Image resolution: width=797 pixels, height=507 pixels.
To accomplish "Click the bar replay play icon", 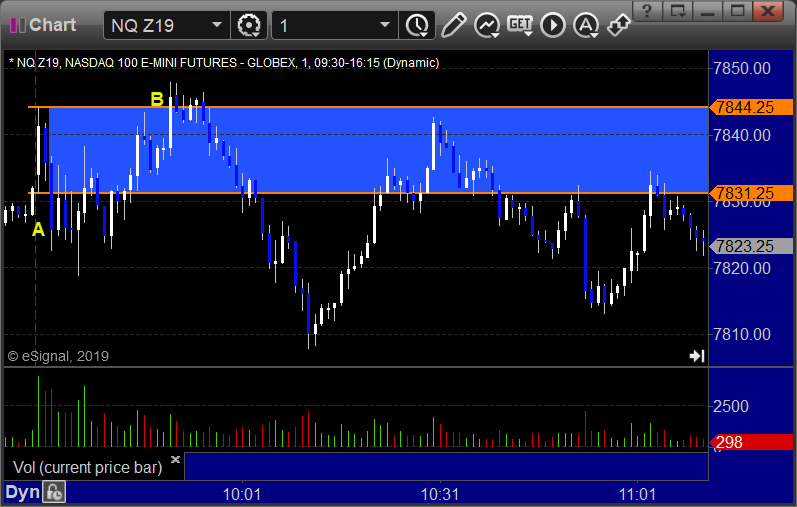I will click(553, 25).
